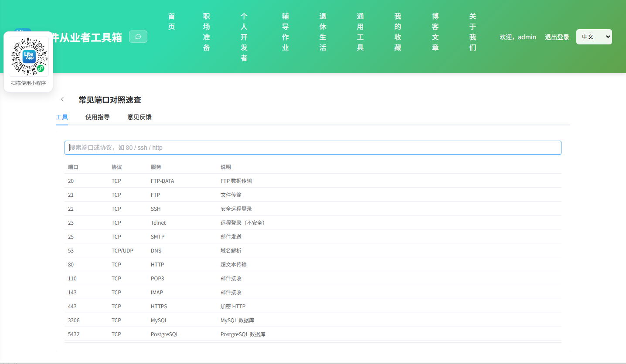Click the HTTPS service cell
The image size is (626, 364).
point(159,307)
